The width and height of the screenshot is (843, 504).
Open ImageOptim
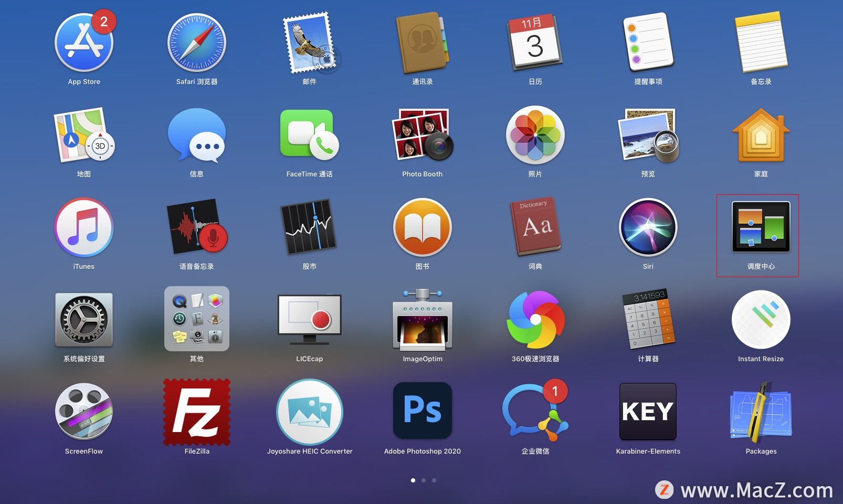[423, 319]
